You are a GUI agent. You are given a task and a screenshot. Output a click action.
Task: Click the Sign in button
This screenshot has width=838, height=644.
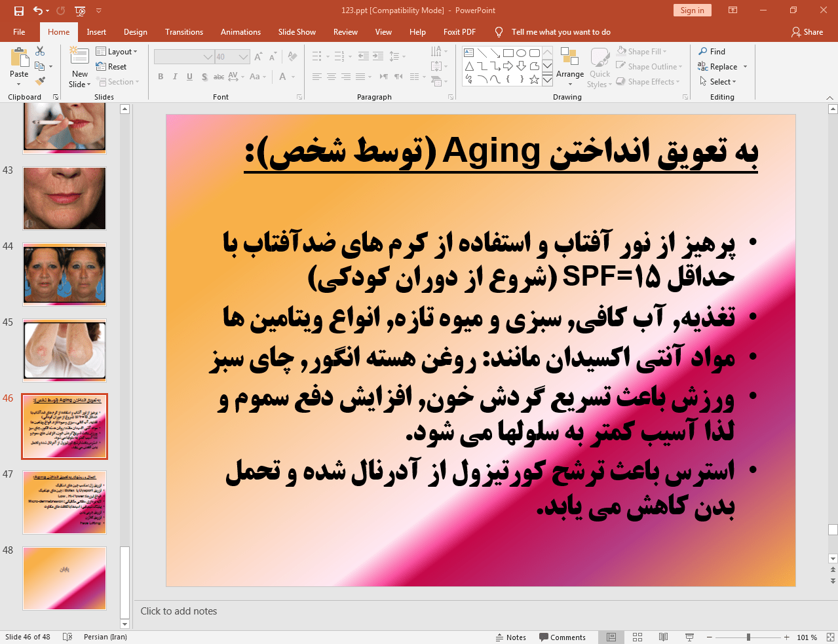692,10
